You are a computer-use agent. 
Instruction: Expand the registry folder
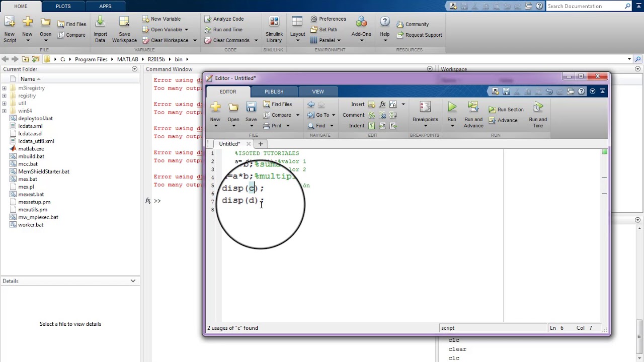pyautogui.click(x=4, y=96)
